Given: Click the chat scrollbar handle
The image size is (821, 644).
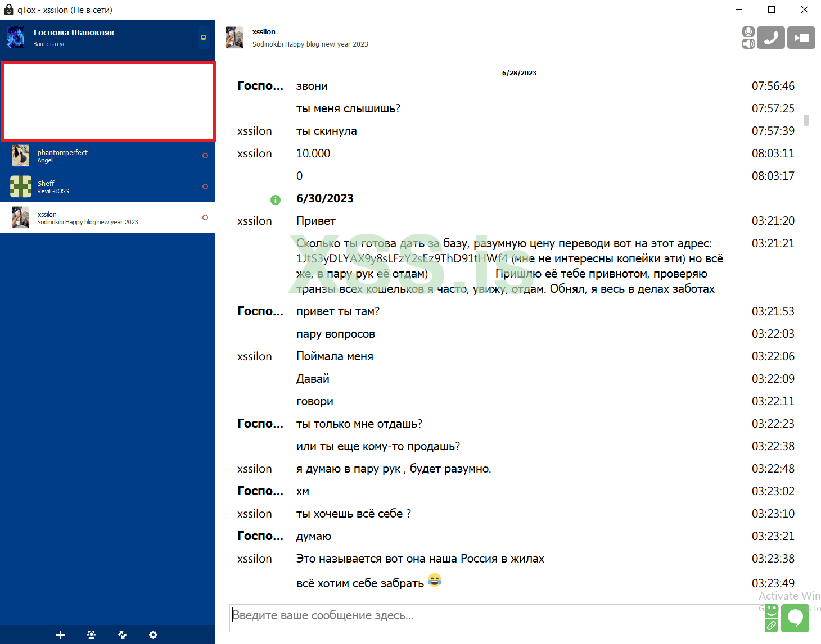Looking at the screenshot, I should (x=806, y=120).
